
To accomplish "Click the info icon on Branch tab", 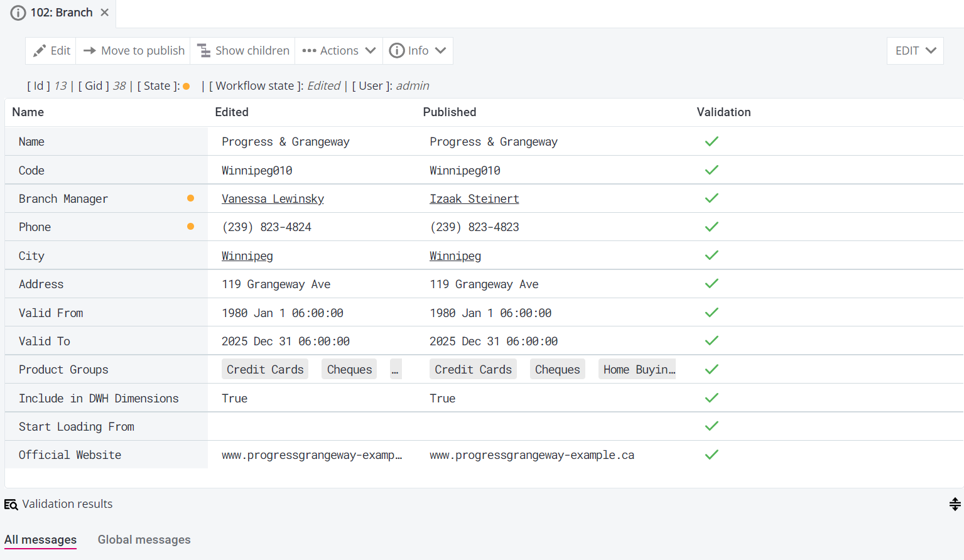I will click(x=18, y=13).
